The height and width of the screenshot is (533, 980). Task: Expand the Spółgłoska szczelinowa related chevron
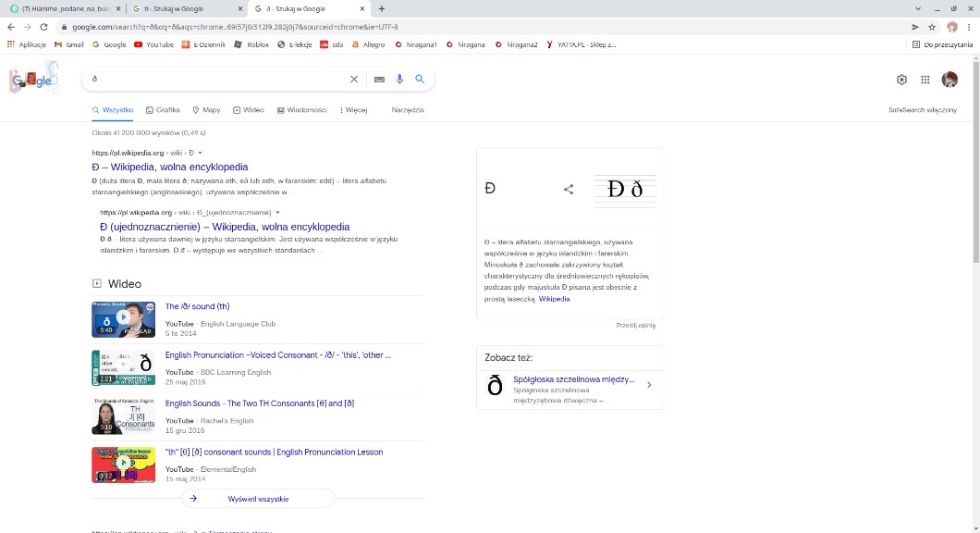click(x=648, y=385)
